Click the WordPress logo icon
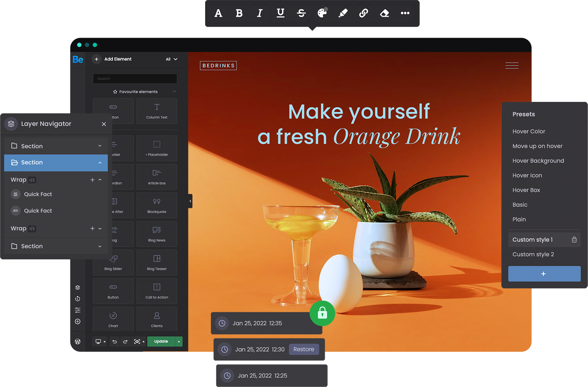The height and width of the screenshot is (387, 588). point(78,342)
